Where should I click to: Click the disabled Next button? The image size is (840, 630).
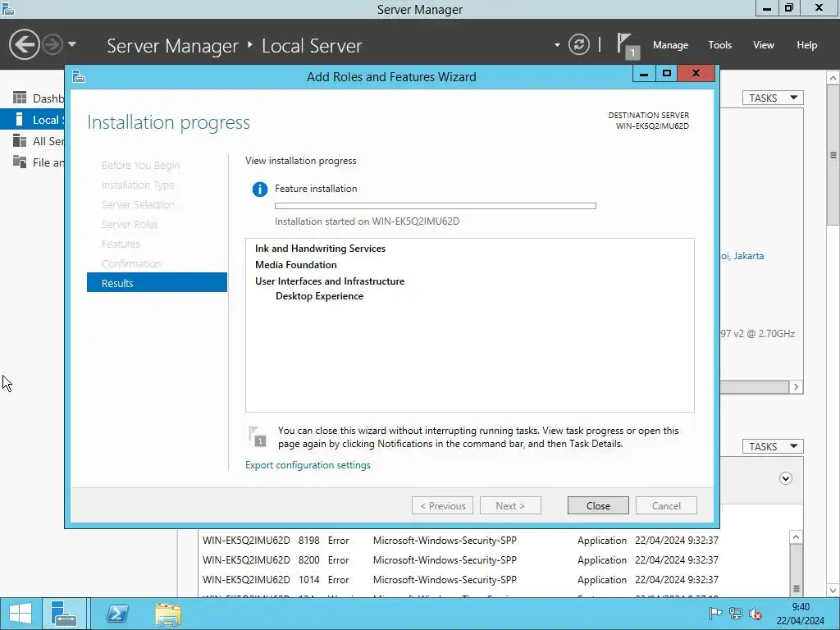coord(510,505)
